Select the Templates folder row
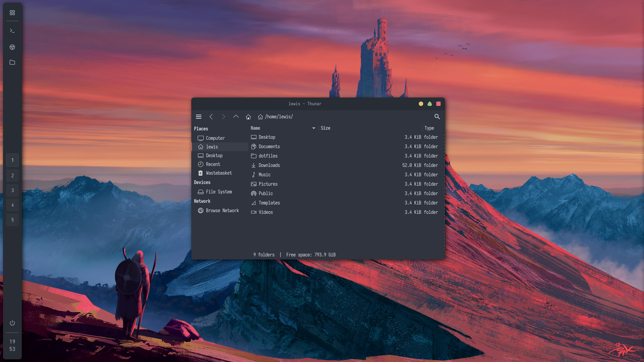This screenshot has width=644, height=362. [346, 203]
